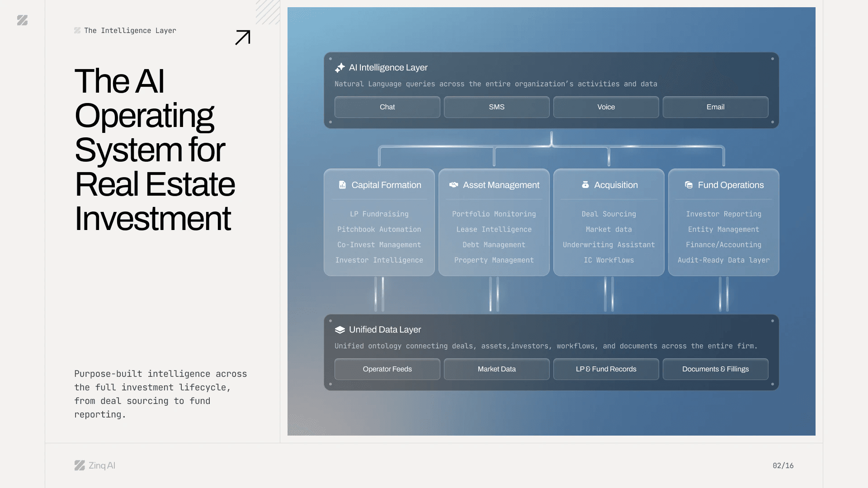Click Finance/Accounting item

tap(724, 245)
